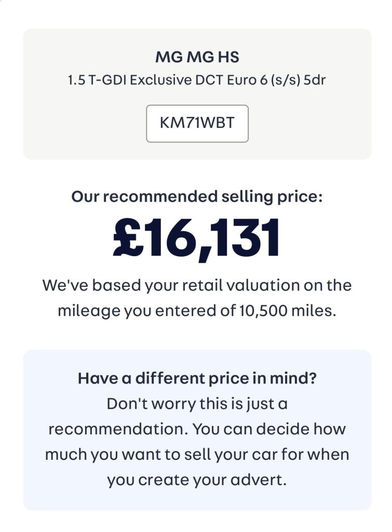392x532 pixels.
Task: Click the £16,131 price figure
Action: tap(197, 238)
